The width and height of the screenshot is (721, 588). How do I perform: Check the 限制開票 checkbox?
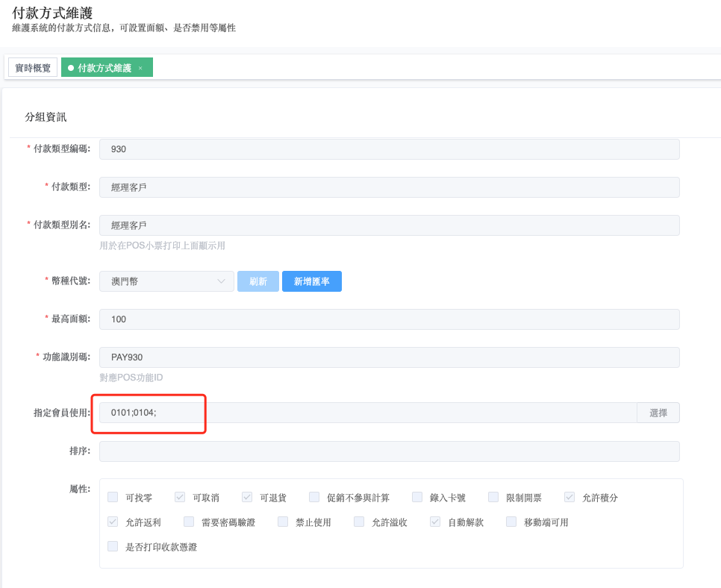[493, 496]
